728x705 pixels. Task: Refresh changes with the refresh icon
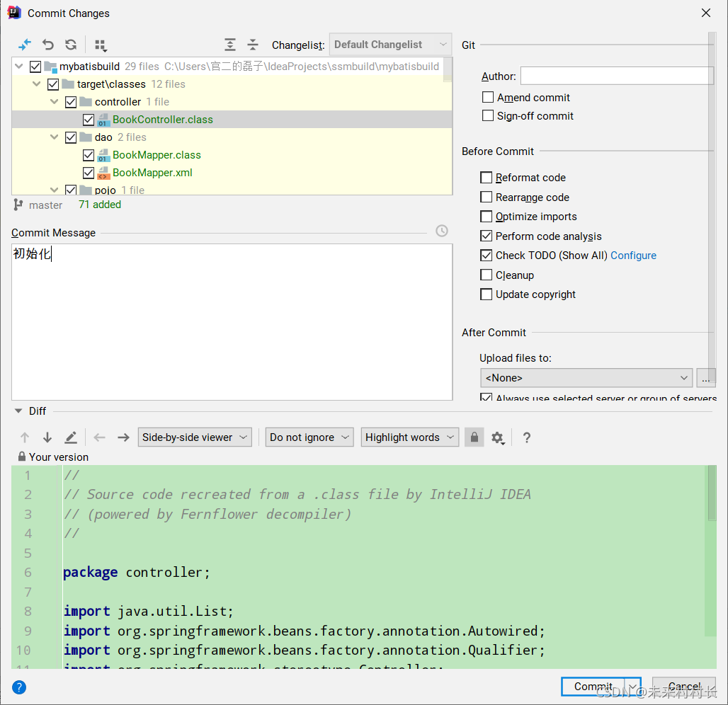coord(71,45)
